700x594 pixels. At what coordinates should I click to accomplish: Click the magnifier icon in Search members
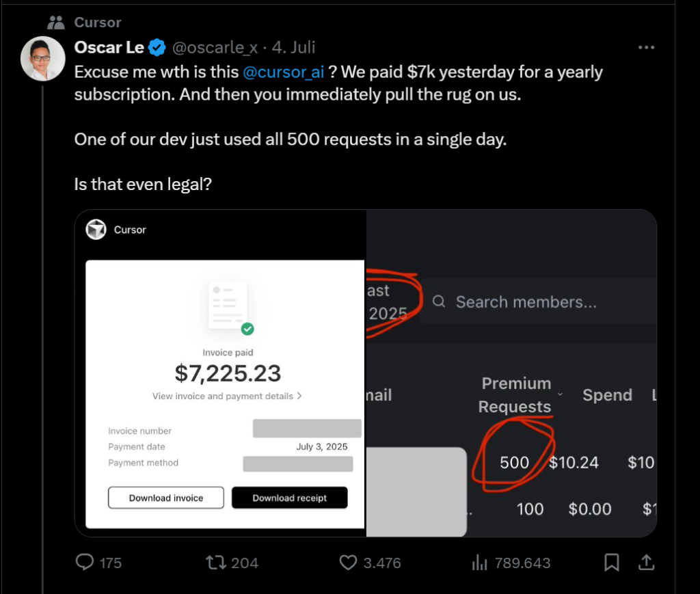(x=439, y=301)
